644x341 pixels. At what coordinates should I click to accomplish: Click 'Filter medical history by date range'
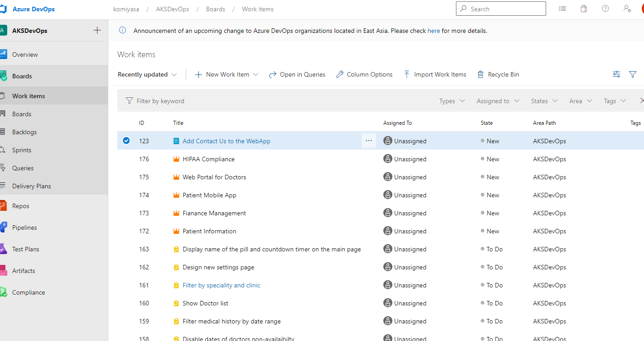pyautogui.click(x=232, y=321)
